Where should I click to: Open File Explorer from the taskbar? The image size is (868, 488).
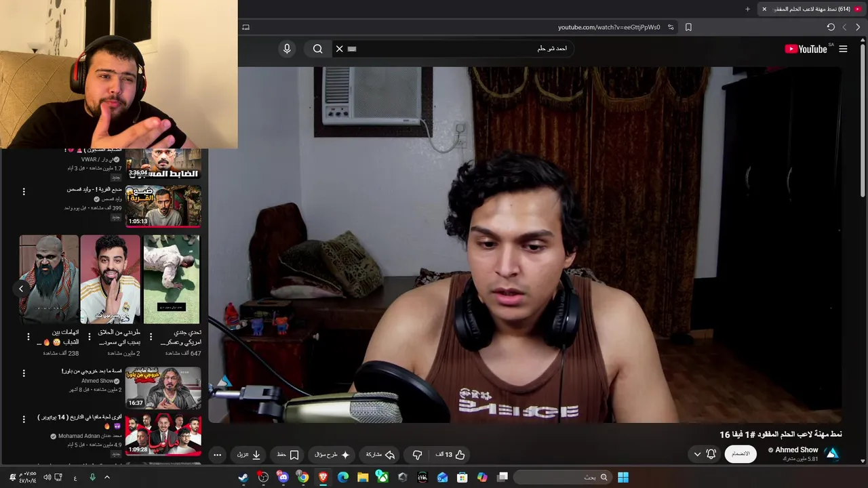click(x=363, y=477)
